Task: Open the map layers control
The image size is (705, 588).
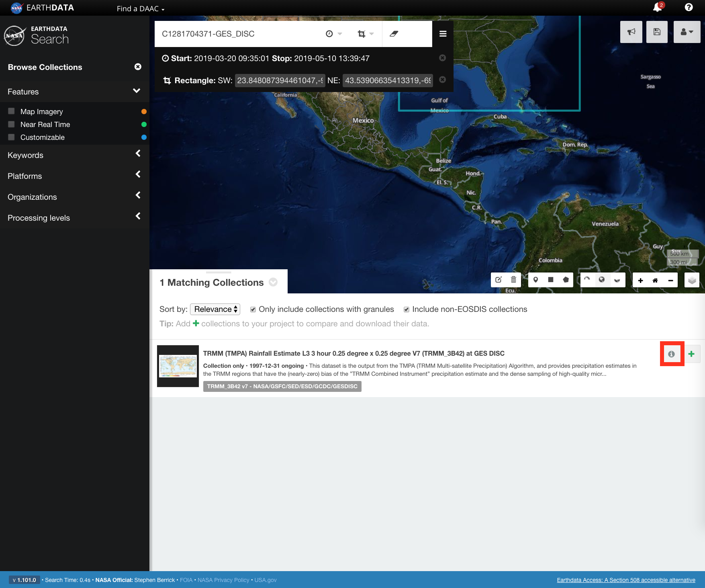Action: pos(692,280)
